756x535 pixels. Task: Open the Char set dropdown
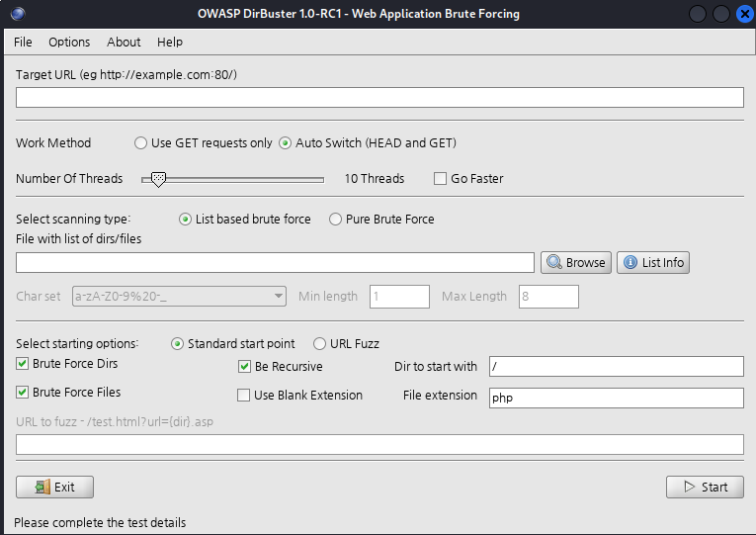pos(179,297)
